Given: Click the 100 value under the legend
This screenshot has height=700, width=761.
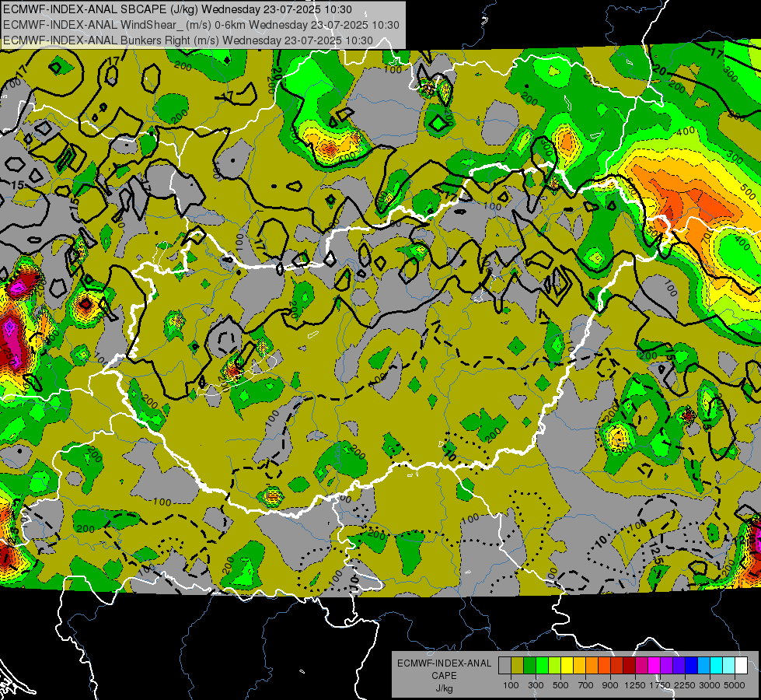Looking at the screenshot, I should pos(511,685).
